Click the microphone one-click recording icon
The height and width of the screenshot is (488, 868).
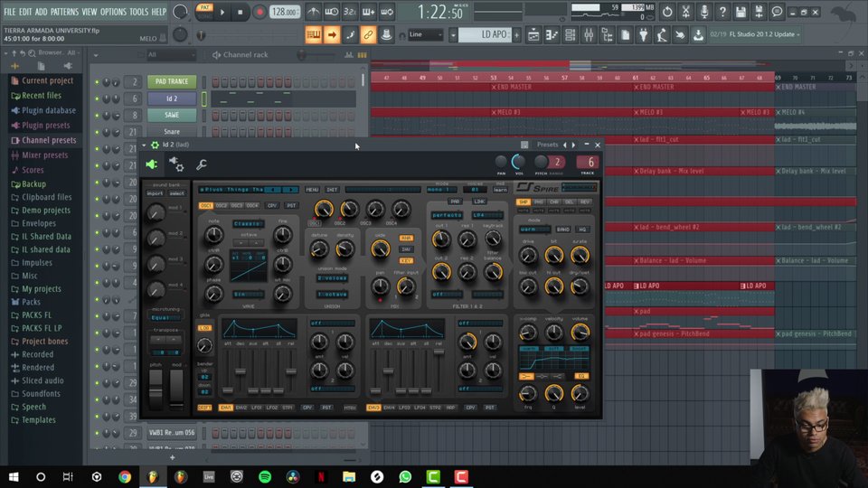coord(703,12)
